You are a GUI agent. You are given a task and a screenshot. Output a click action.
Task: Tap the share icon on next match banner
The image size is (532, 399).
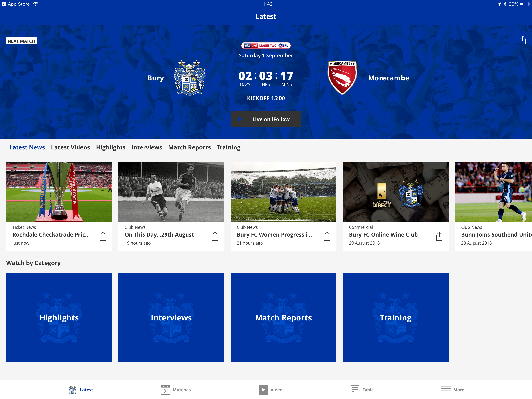point(522,40)
